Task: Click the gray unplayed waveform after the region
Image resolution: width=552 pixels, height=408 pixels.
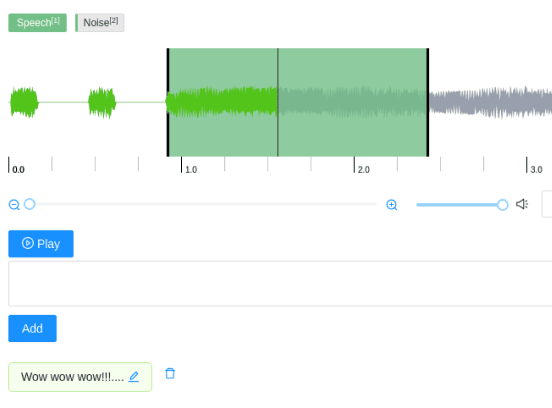Action: coord(490,102)
